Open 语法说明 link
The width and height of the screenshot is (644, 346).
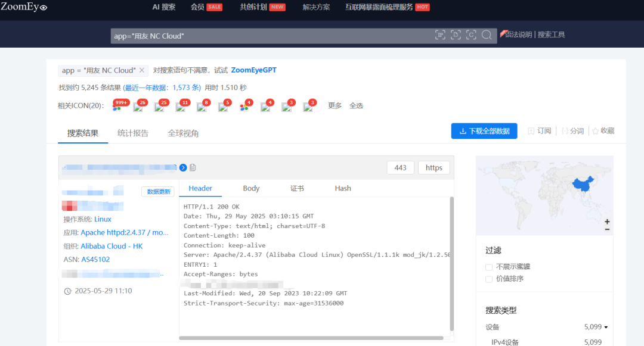click(x=518, y=35)
